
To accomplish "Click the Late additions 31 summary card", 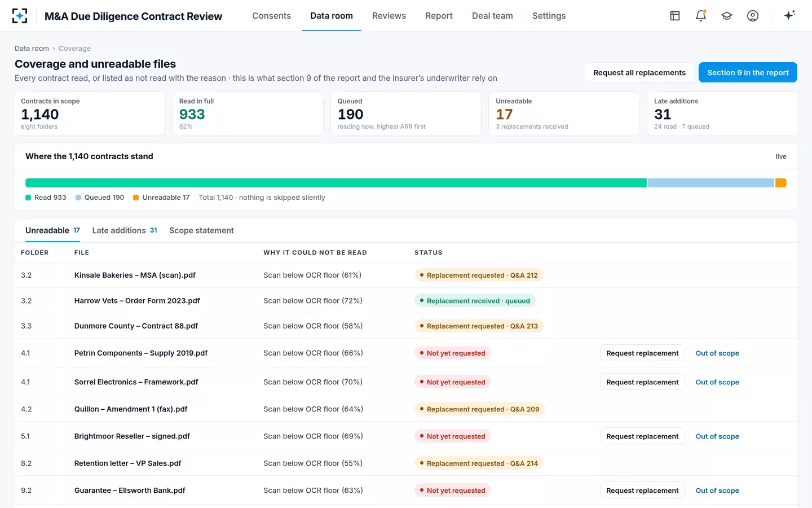I will pos(722,114).
